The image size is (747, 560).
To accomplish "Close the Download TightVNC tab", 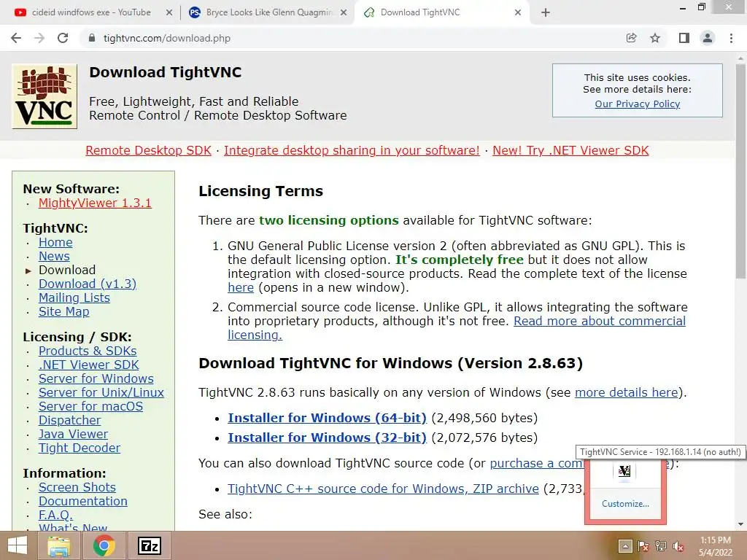I will point(518,13).
